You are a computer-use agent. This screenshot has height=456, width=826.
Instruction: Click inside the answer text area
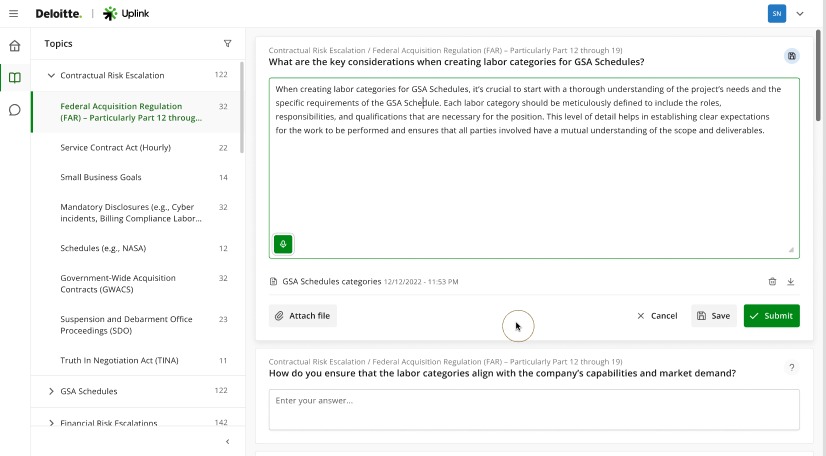534,168
